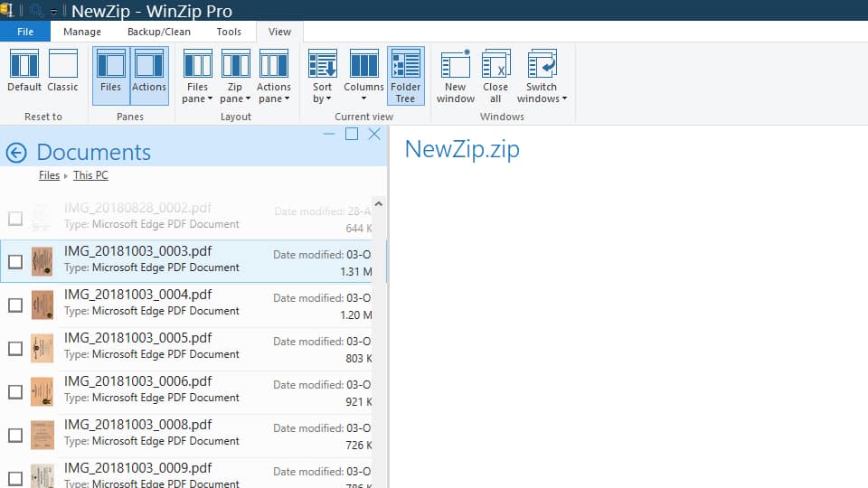Click the NewZip.zip title

tap(462, 149)
